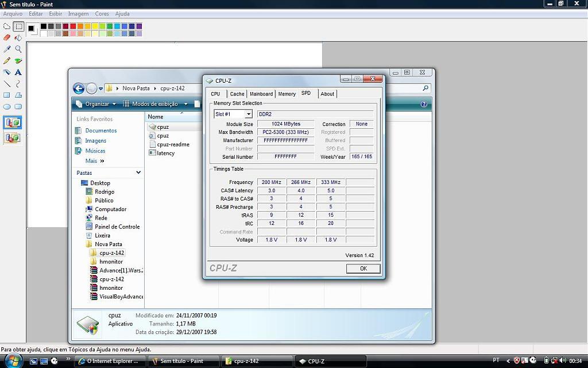This screenshot has width=588, height=368.
Task: Click OK button in CPU-Z
Action: (363, 269)
